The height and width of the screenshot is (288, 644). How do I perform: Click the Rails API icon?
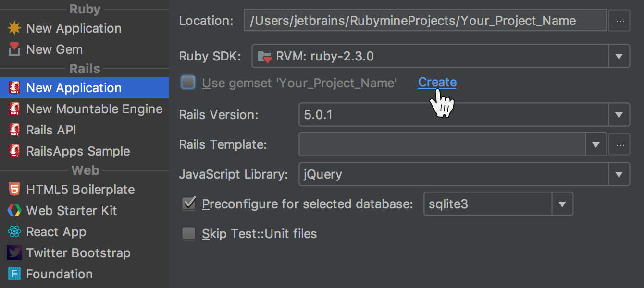coord(14,130)
